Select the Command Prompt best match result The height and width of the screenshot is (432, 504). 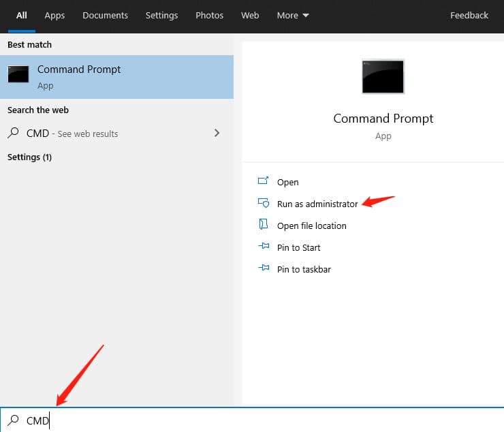pyautogui.click(x=116, y=77)
